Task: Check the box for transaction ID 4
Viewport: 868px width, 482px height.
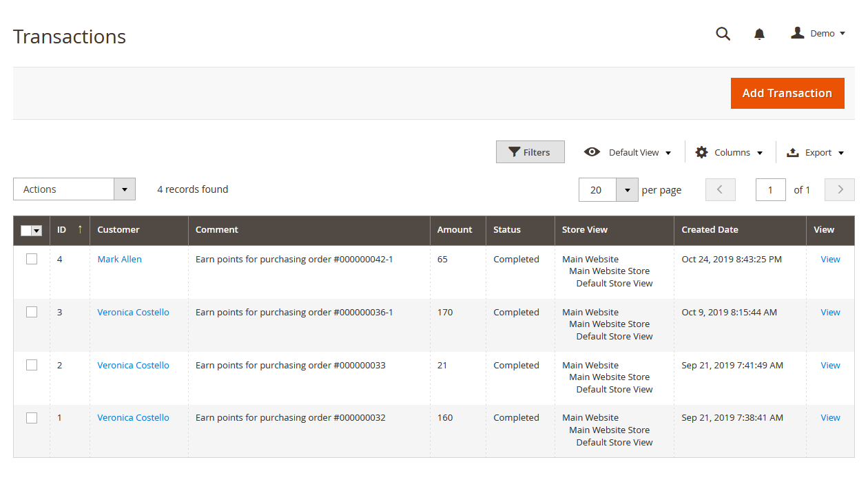Action: 32,259
